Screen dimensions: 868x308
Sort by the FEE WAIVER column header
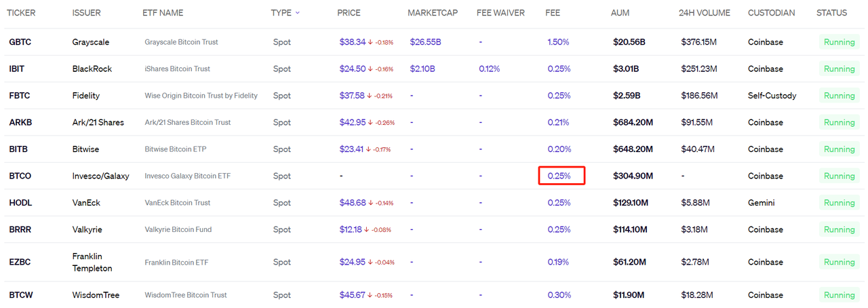(500, 13)
